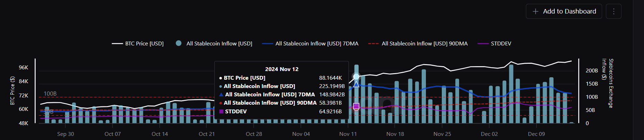Click the white BTC Price legend line
The image size is (644, 140).
(117, 44)
